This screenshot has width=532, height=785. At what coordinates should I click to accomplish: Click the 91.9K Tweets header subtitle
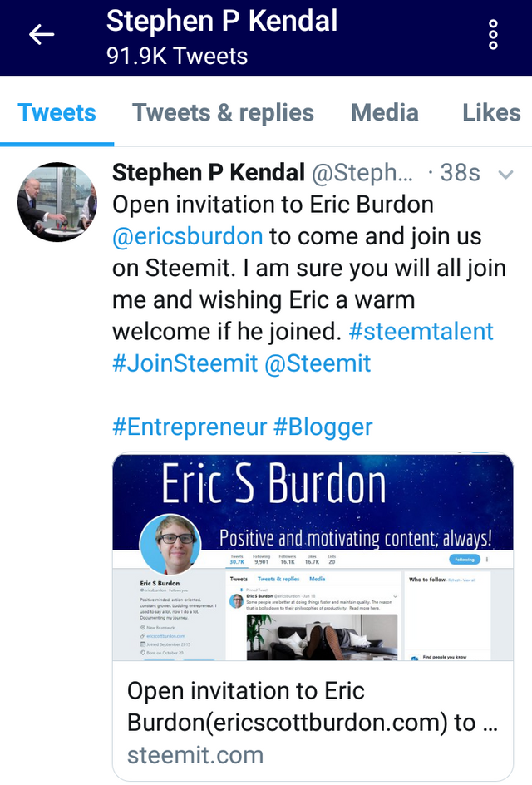point(177,57)
